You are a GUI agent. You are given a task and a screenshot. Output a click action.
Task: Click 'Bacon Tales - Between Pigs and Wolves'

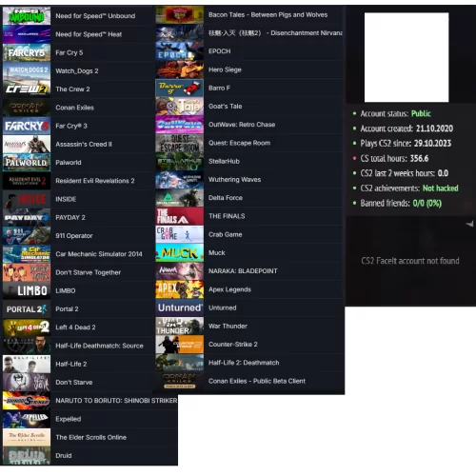(268, 15)
